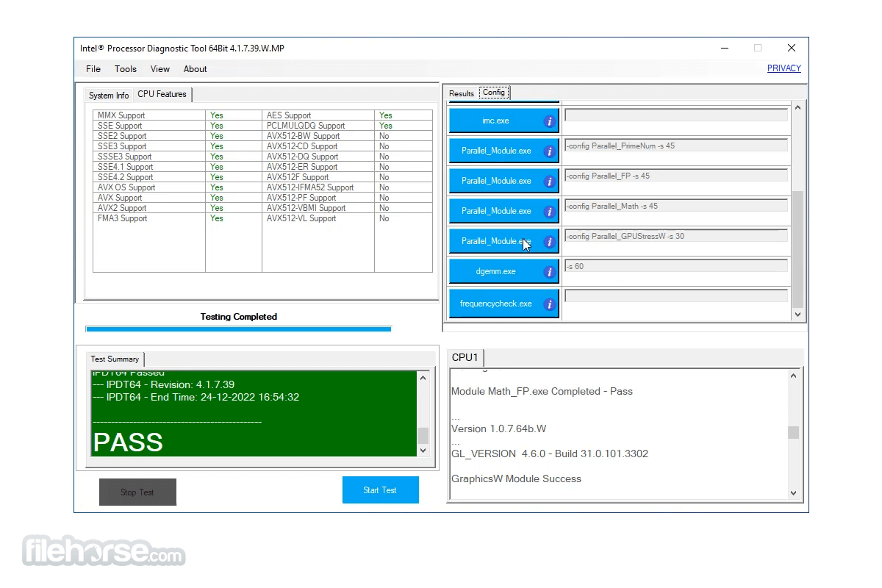882x588 pixels.
Task: Click the 'Version 1.0.7.64b.W' line
Action: click(x=498, y=429)
